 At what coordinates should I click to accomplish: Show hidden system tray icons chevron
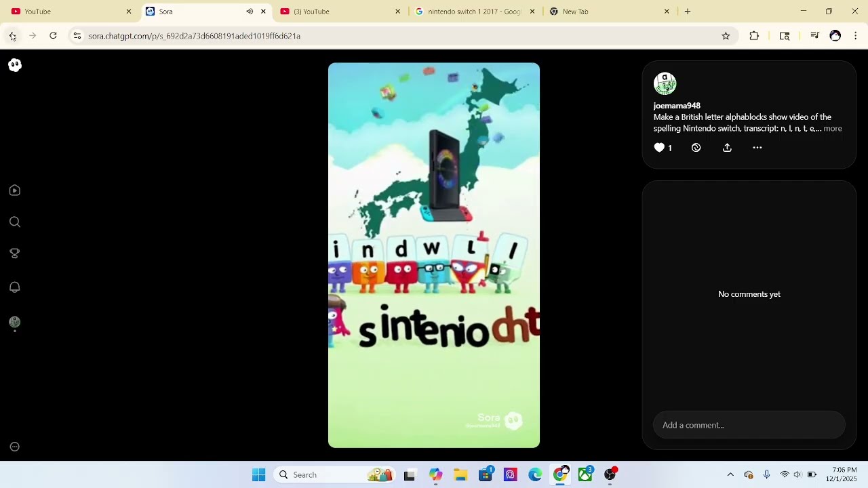(x=730, y=475)
